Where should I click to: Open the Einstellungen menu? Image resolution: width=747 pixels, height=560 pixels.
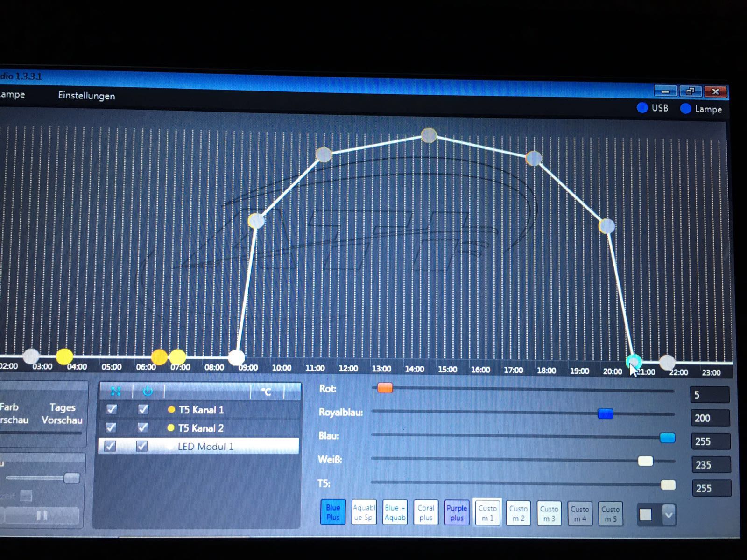click(x=86, y=96)
